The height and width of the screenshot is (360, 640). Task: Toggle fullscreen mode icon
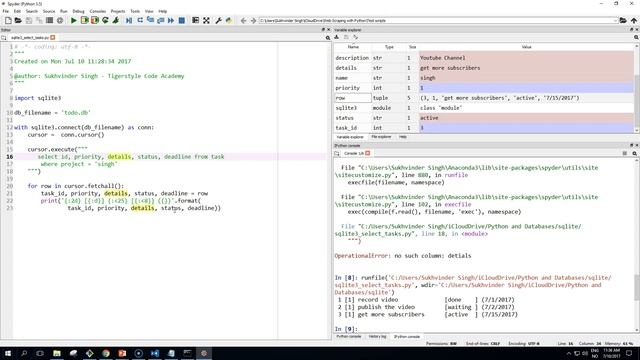[206, 20]
